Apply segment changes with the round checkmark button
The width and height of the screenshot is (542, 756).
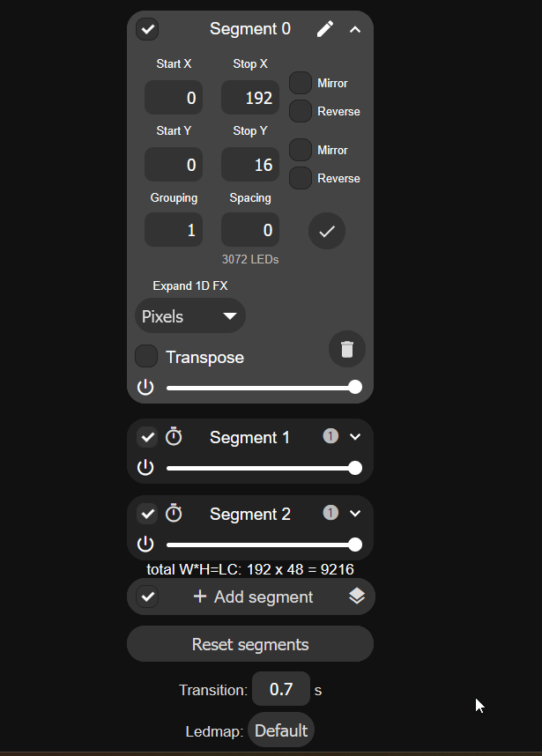tap(327, 231)
